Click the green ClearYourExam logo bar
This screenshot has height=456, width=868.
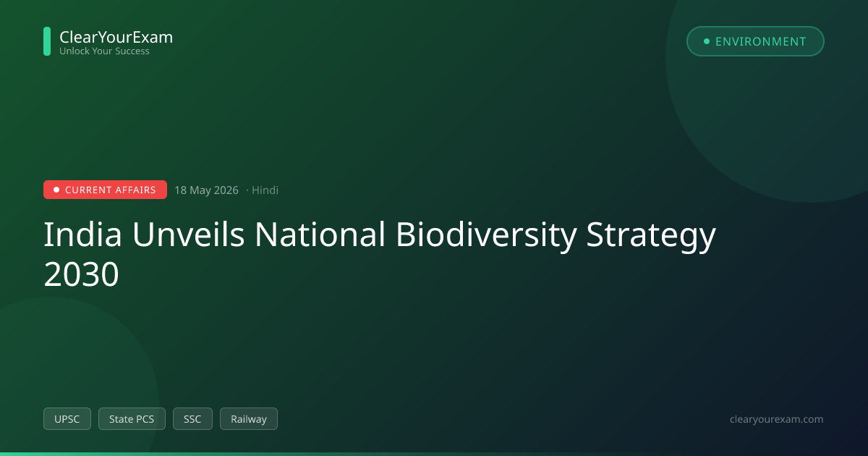pos(47,41)
